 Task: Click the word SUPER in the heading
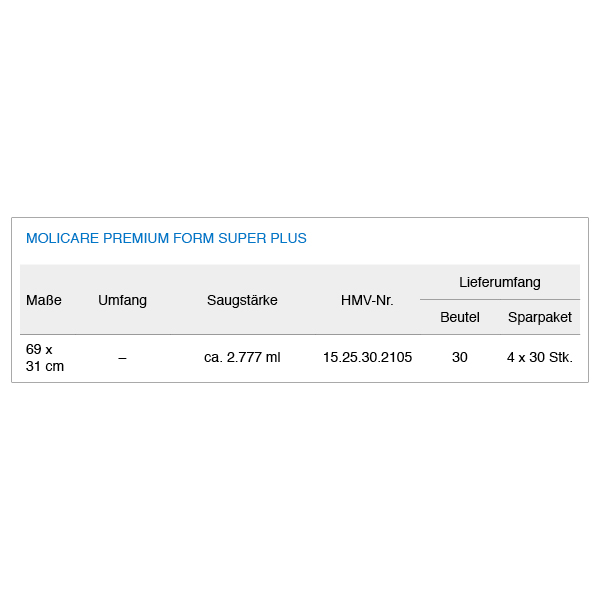coord(242,238)
